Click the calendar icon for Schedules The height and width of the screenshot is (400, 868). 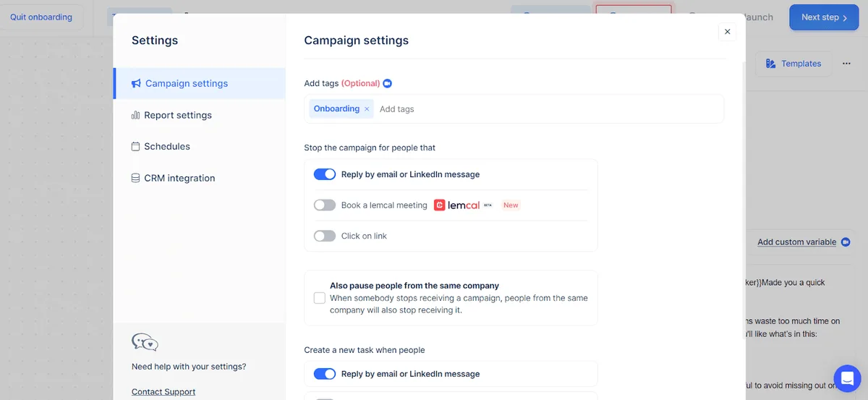tap(135, 147)
